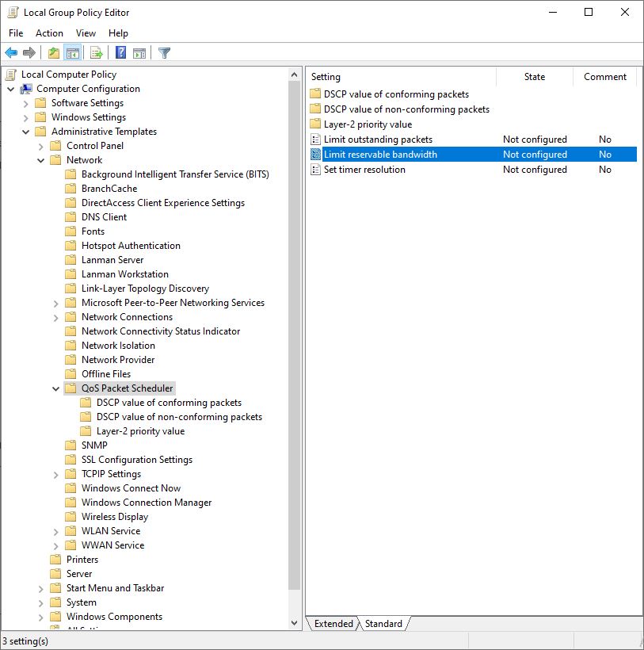This screenshot has height=650, width=644.
Task: Expand the TCPIP Settings tree node
Action: [x=56, y=474]
